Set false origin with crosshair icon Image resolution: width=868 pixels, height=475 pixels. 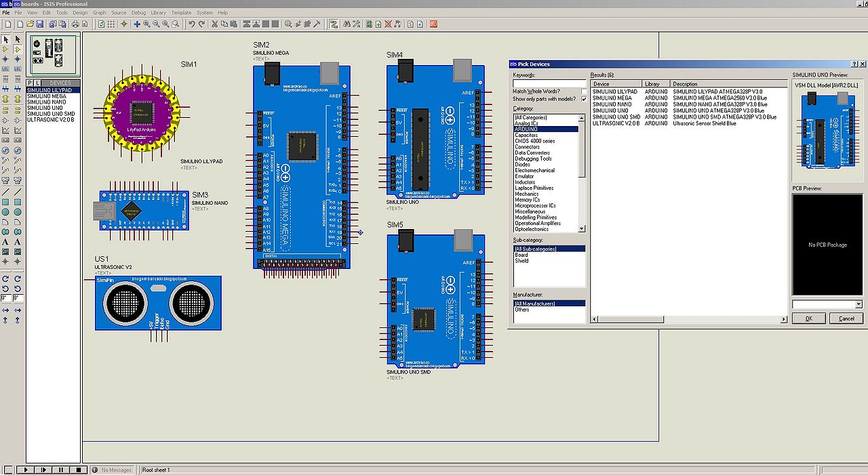123,24
